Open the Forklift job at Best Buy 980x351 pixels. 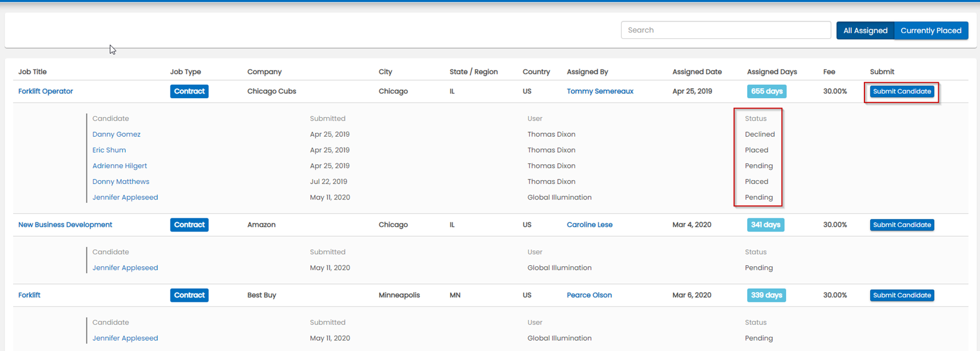29,295
